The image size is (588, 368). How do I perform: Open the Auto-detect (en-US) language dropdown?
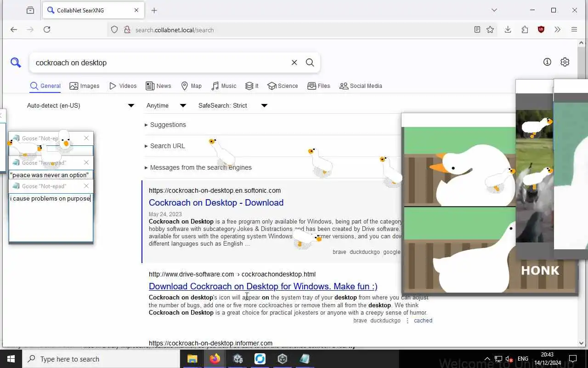click(80, 105)
